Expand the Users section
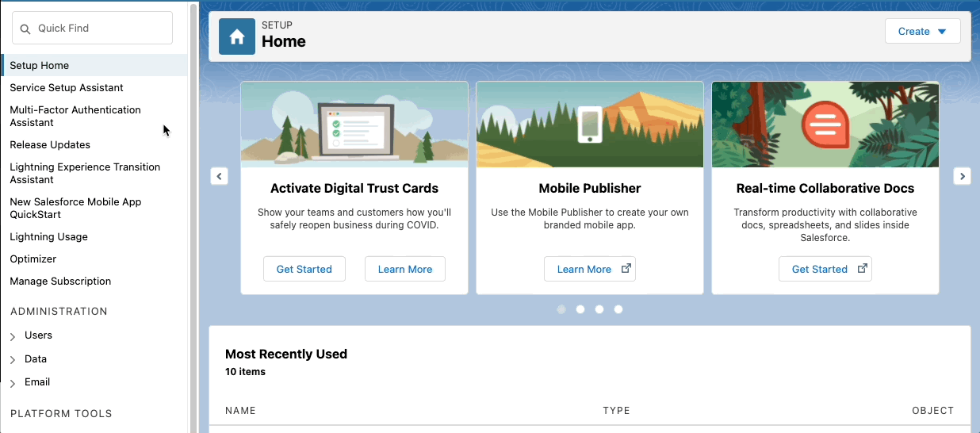Image resolution: width=980 pixels, height=433 pixels. point(13,336)
